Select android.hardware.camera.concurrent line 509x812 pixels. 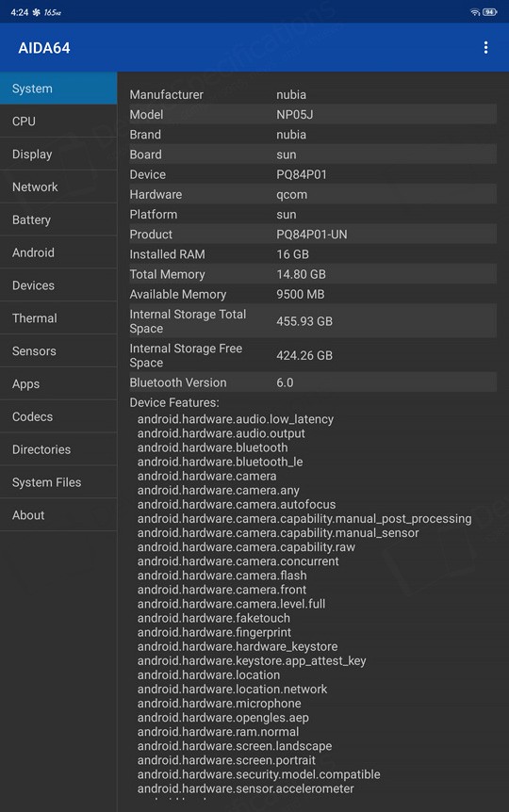(238, 561)
